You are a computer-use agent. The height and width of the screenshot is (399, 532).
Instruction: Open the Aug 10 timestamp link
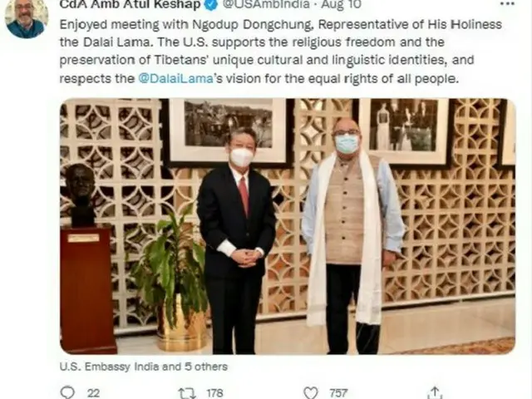(342, 5)
